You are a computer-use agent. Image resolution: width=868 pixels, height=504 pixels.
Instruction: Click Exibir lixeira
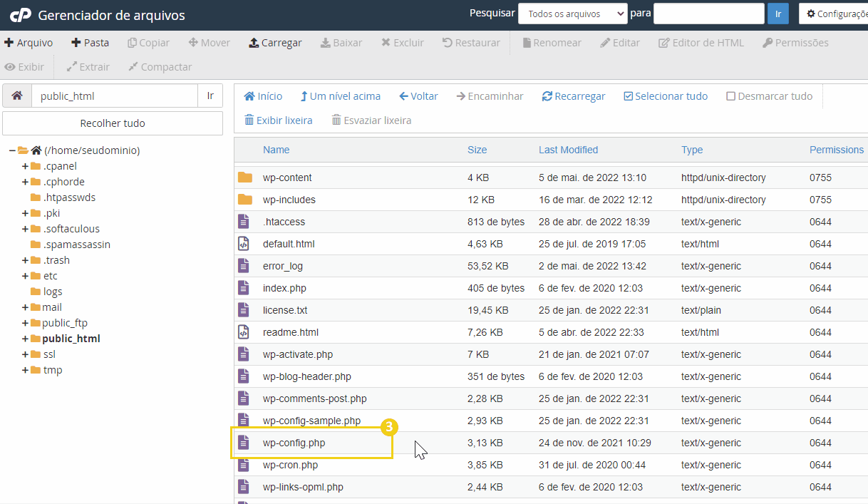[x=279, y=120]
